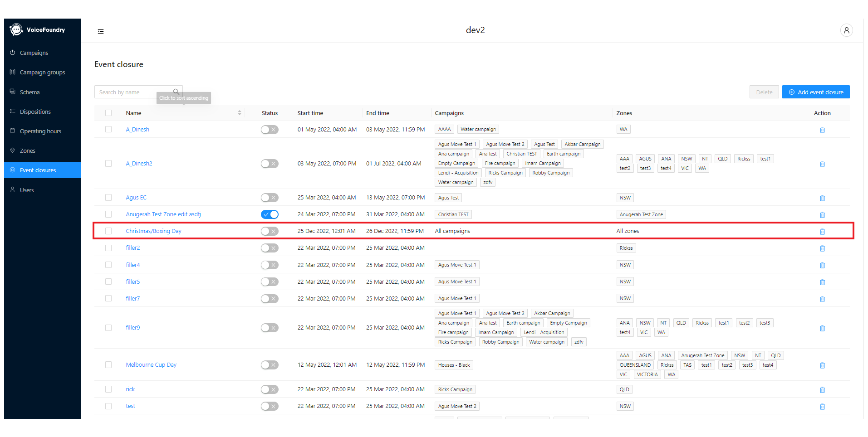Toggle filler2 status switch

click(x=270, y=248)
